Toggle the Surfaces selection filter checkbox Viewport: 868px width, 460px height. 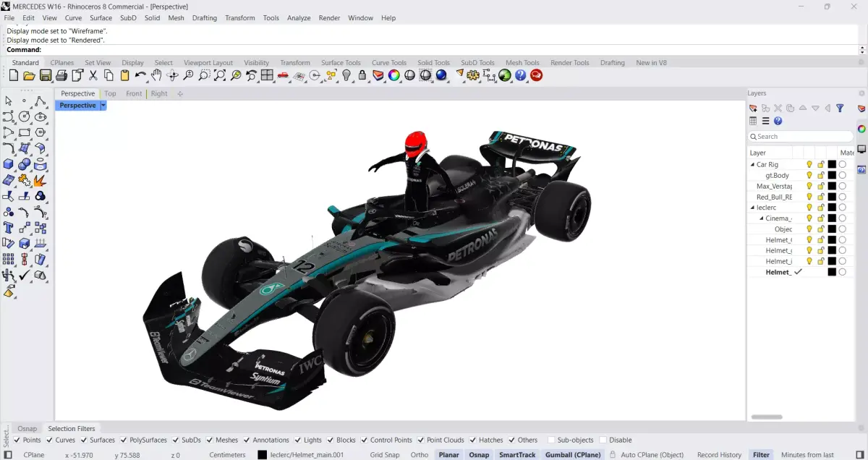pos(84,440)
